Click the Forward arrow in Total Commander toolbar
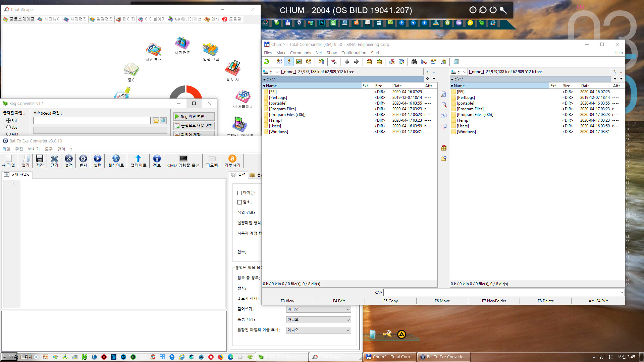Image resolution: width=644 pixels, height=362 pixels. [357, 62]
